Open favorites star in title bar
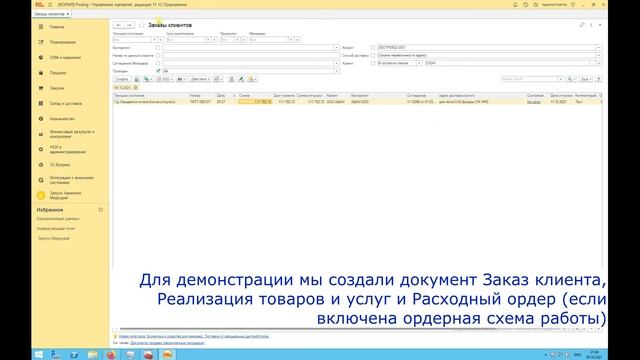The image size is (640, 360). pyautogui.click(x=536, y=4)
